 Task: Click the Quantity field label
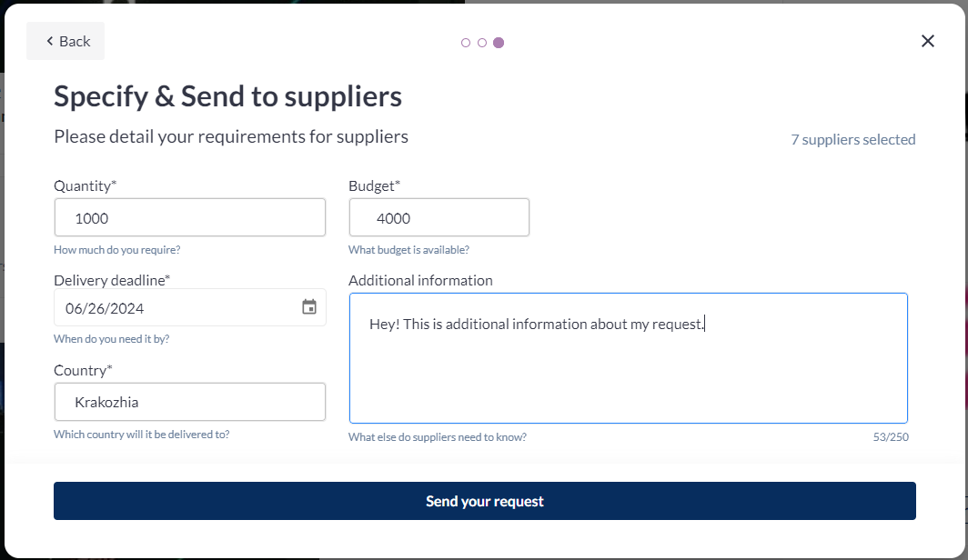click(x=85, y=185)
